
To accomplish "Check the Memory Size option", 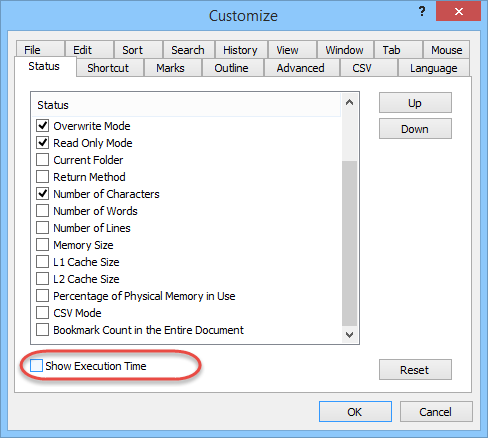I will pos(43,245).
